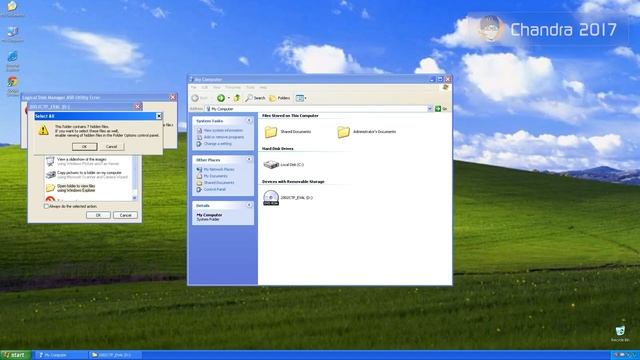Open the View menu in My Computer
The height and width of the screenshot is (360, 640).
pos(217,87)
